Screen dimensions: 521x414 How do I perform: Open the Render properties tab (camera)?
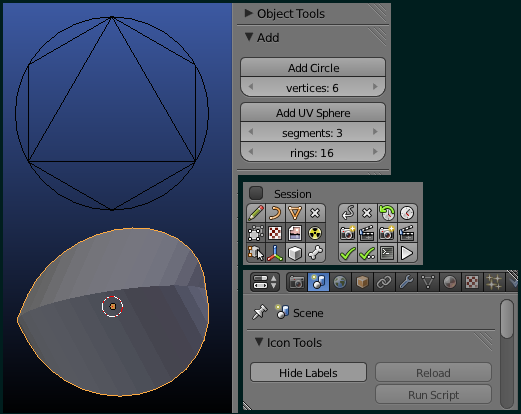pyautogui.click(x=297, y=282)
